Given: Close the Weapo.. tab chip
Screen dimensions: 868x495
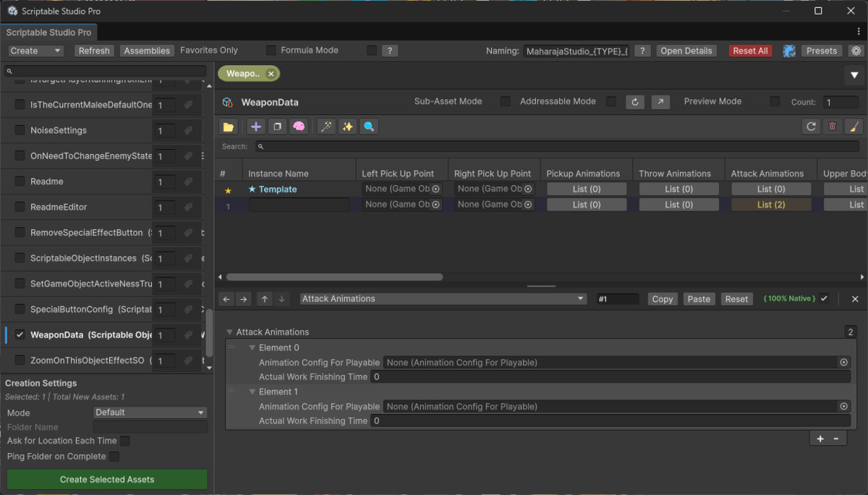Looking at the screenshot, I should point(271,74).
